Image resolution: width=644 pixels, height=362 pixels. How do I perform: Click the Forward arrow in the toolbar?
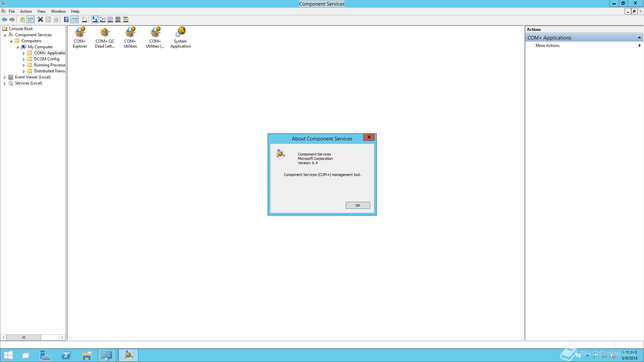point(12,19)
